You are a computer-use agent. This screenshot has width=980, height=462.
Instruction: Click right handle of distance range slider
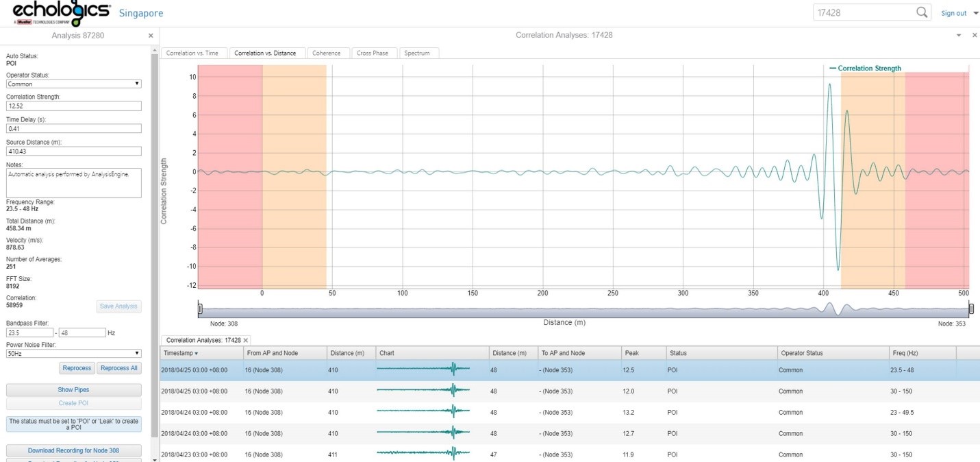[x=971, y=309]
